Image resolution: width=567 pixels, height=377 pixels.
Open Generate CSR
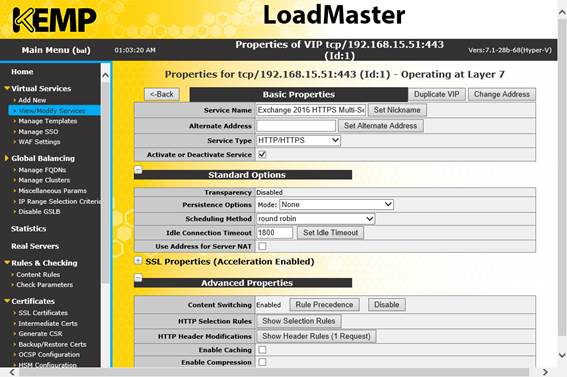40,334
